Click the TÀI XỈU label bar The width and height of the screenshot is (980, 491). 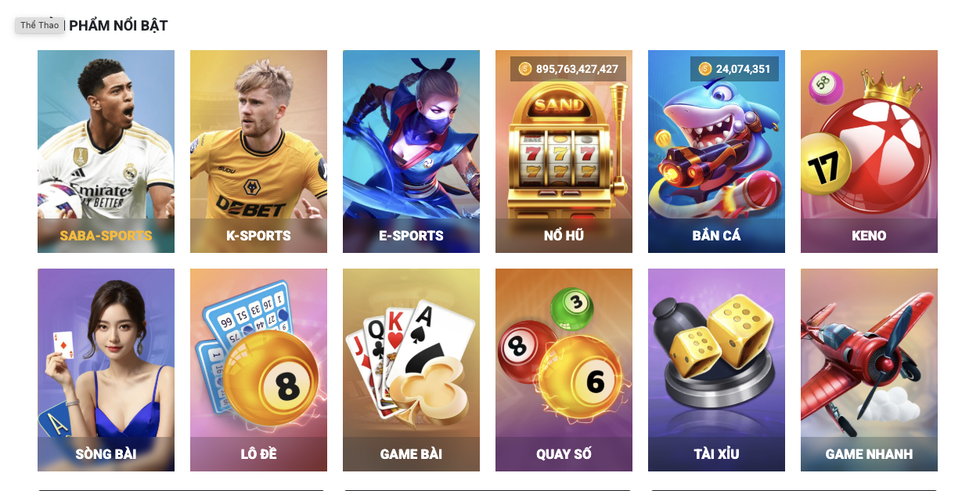pyautogui.click(x=716, y=454)
